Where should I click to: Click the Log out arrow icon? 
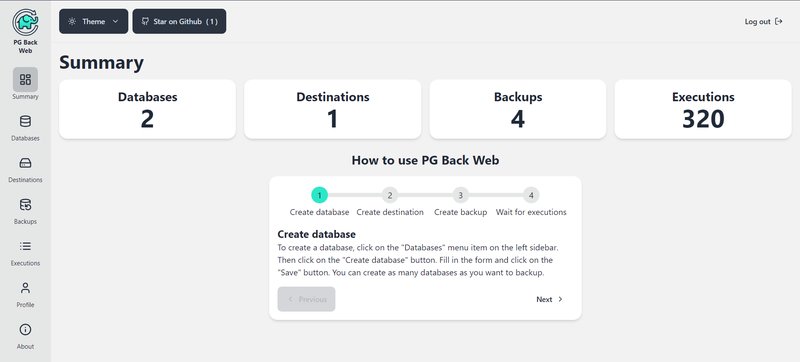coord(779,21)
